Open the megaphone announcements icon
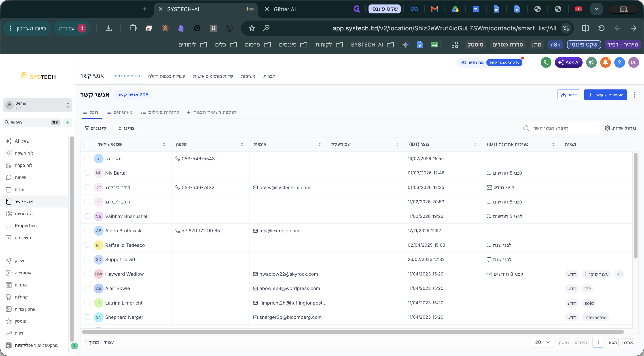The image size is (644, 356). click(x=591, y=62)
